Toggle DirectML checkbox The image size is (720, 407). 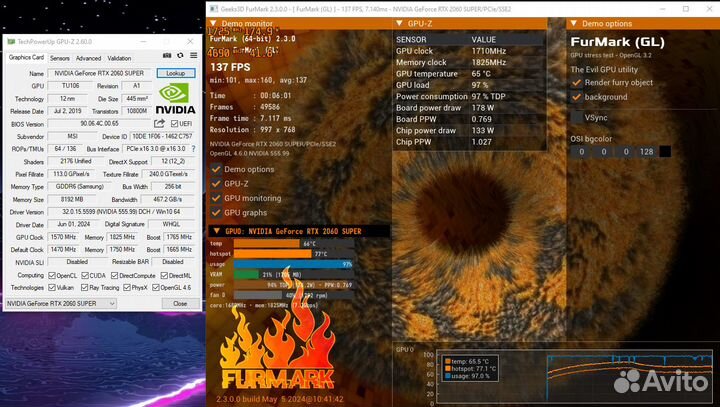click(x=164, y=276)
